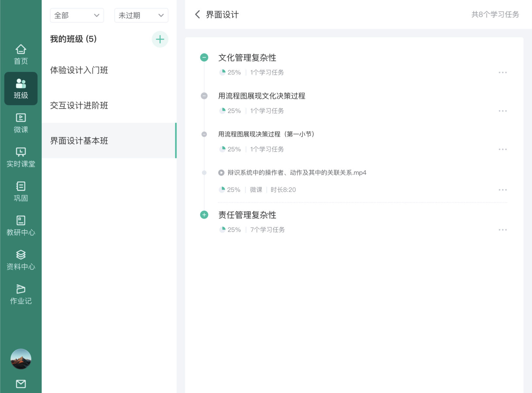This screenshot has width=532, height=393.
Task: Select 界面设计基本班 class
Action: pos(109,141)
